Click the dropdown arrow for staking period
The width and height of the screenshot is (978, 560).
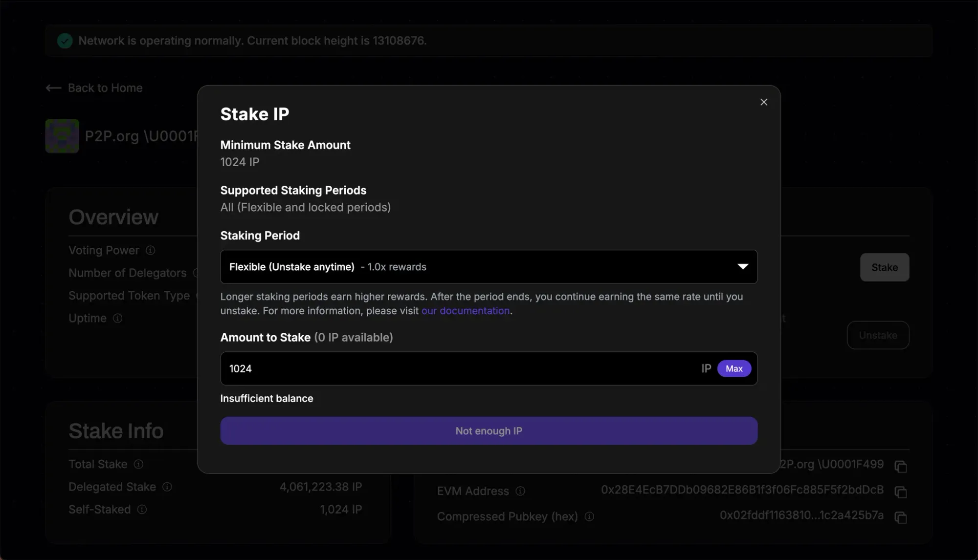[743, 267]
